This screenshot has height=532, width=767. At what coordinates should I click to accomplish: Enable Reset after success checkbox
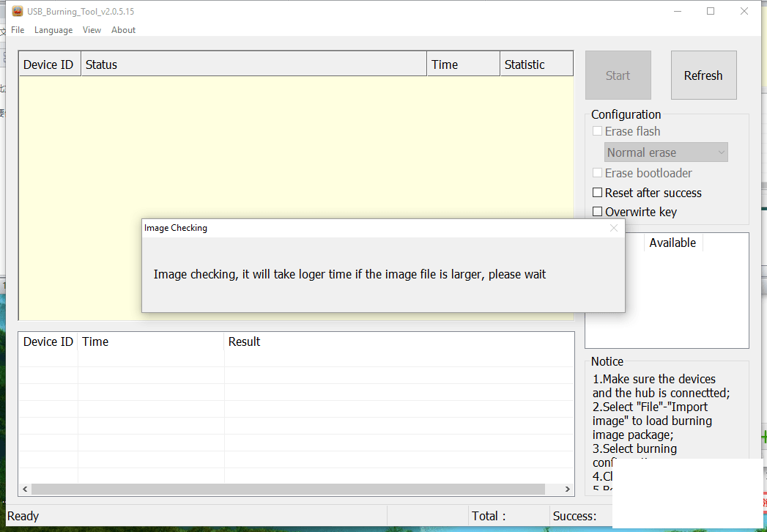point(597,192)
